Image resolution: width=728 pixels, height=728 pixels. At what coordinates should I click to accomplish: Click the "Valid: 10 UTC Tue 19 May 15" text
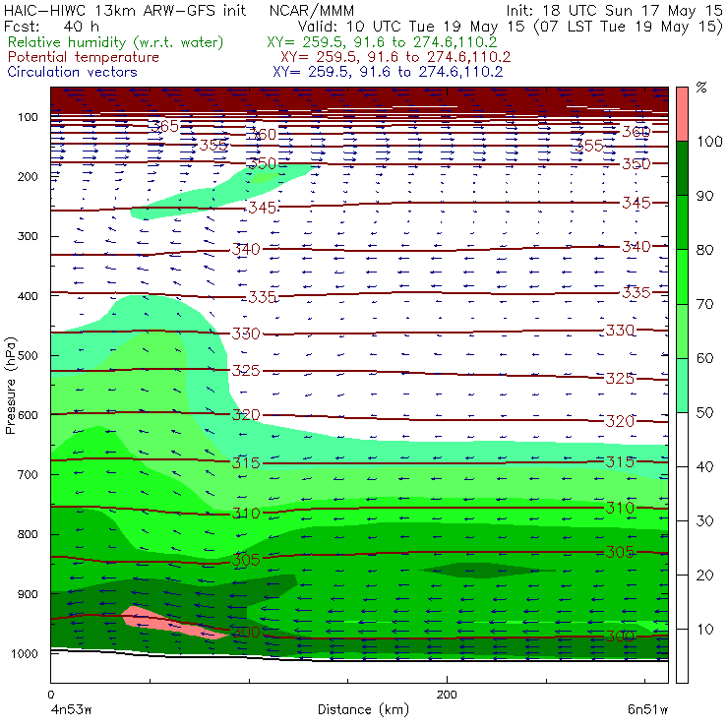click(413, 26)
